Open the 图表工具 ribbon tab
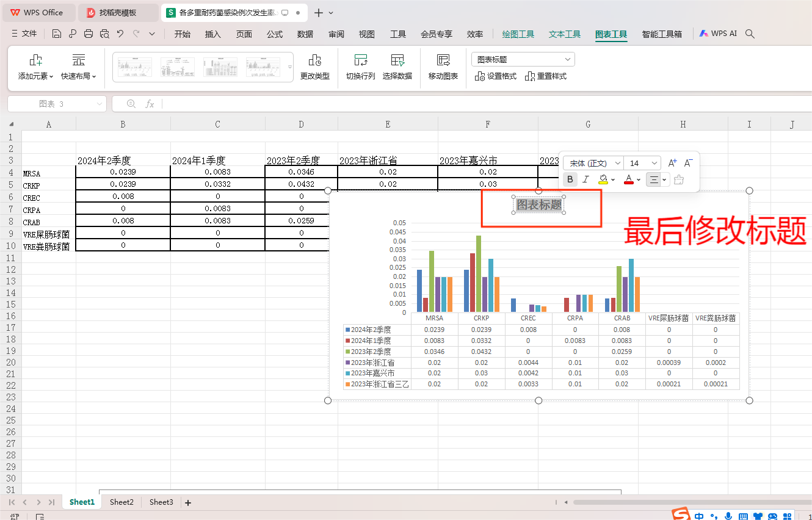This screenshot has height=520, width=812. coord(611,35)
